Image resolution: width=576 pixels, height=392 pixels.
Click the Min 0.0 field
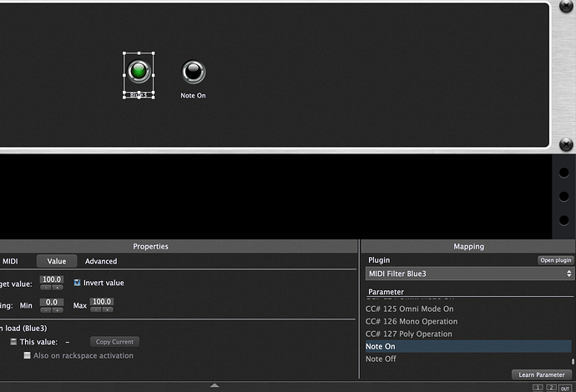point(52,302)
